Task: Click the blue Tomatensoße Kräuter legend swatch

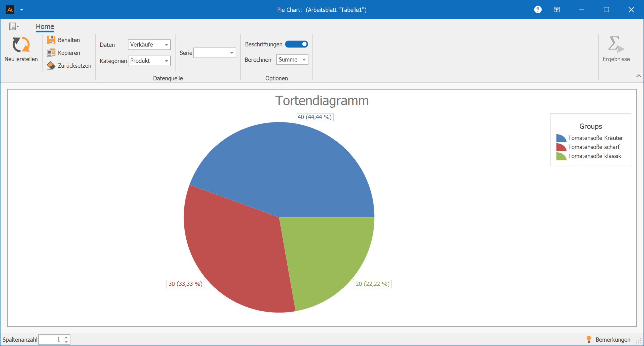Action: pyautogui.click(x=561, y=138)
